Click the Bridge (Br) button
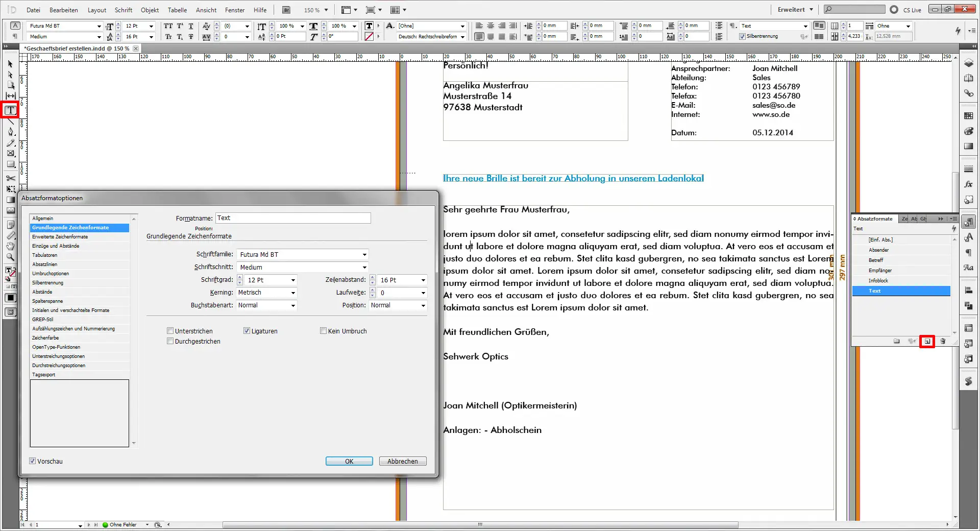Screen dimensions: 980x531 coord(286,10)
